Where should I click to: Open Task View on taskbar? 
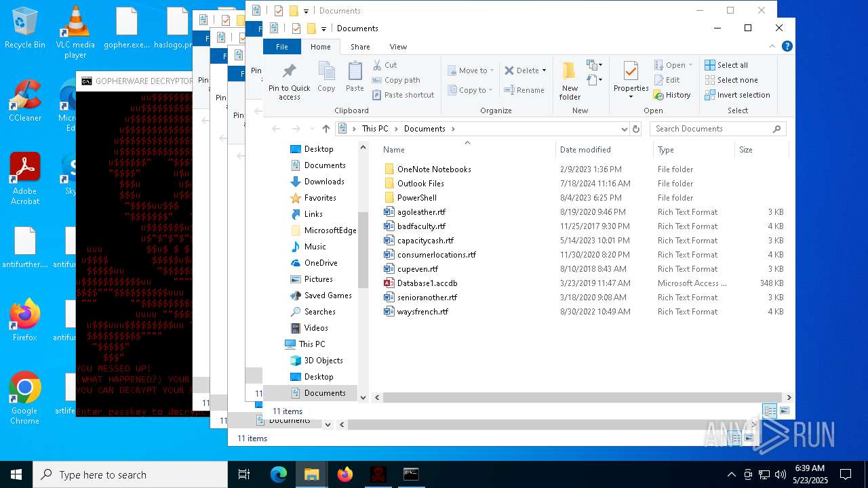[245, 474]
